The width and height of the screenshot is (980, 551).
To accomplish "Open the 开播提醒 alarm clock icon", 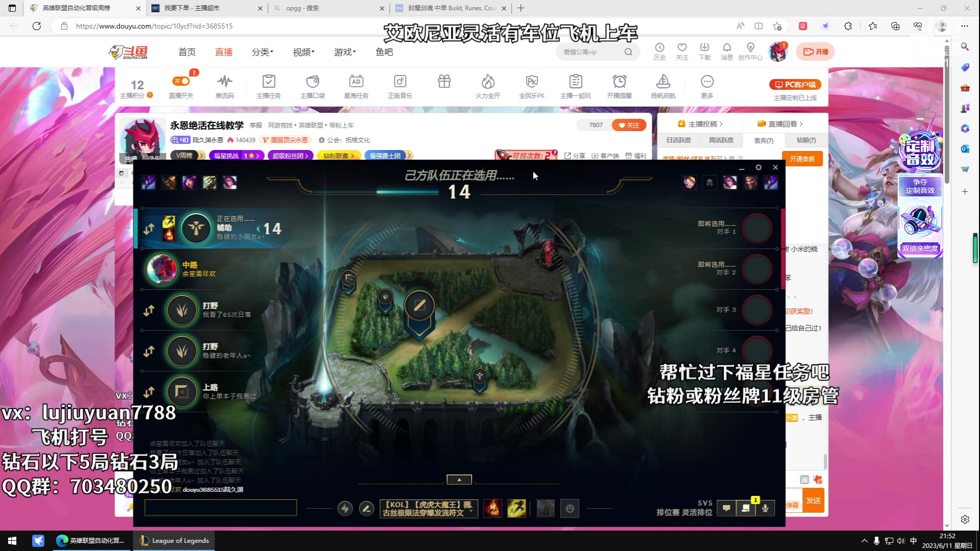I will click(620, 86).
